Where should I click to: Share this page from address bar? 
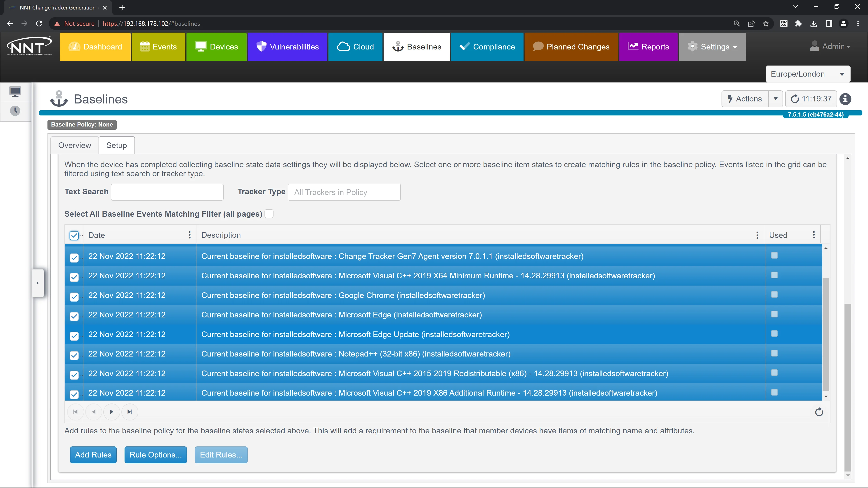point(751,23)
